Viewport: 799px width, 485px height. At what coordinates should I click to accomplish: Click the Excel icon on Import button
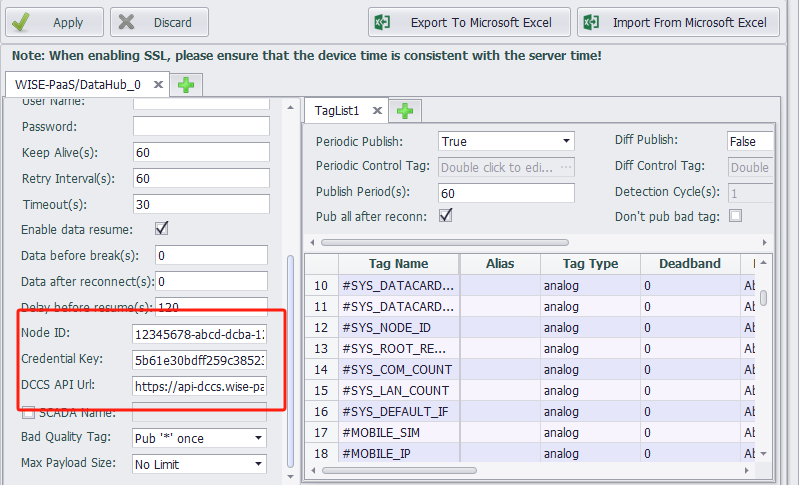click(x=592, y=22)
